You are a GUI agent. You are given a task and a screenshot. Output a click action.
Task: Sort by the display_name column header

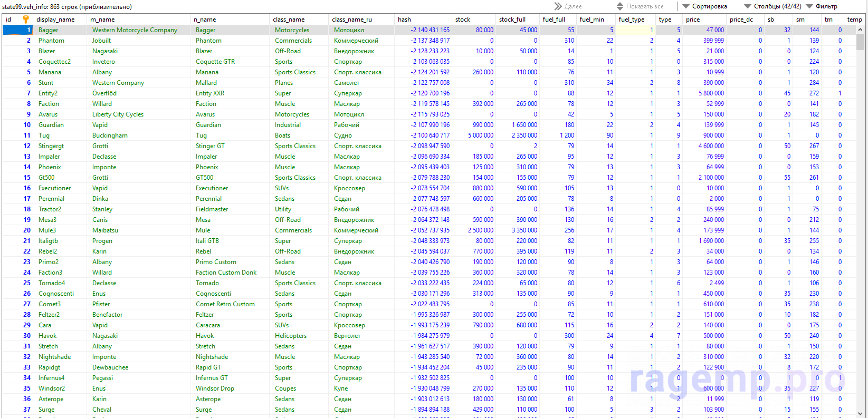point(55,20)
